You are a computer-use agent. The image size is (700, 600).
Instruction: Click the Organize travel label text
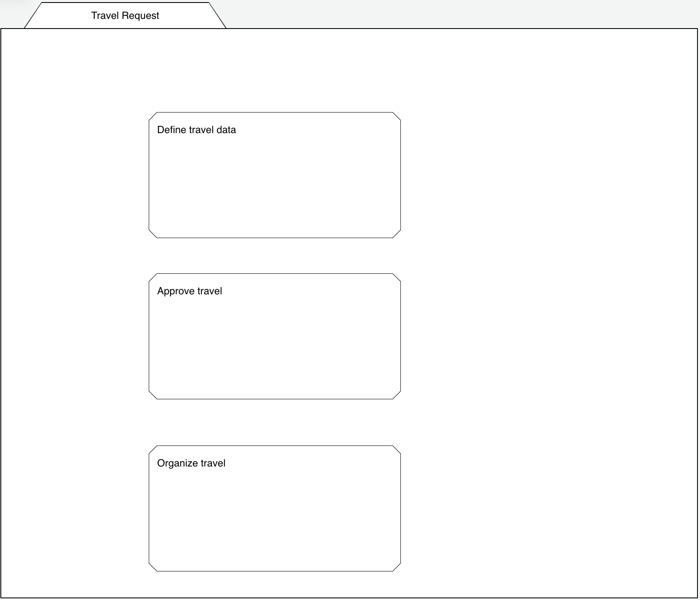click(x=191, y=463)
